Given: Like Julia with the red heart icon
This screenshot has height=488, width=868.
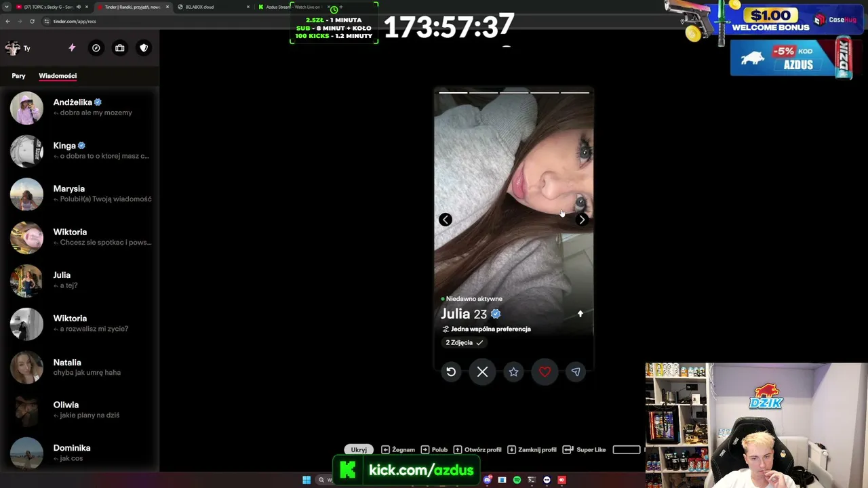Looking at the screenshot, I should [x=545, y=371].
